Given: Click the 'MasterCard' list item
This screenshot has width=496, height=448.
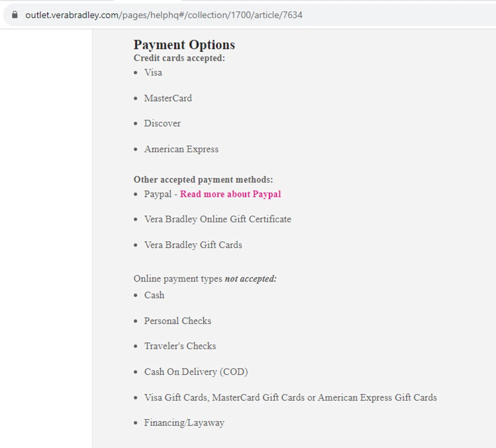Looking at the screenshot, I should pos(168,98).
